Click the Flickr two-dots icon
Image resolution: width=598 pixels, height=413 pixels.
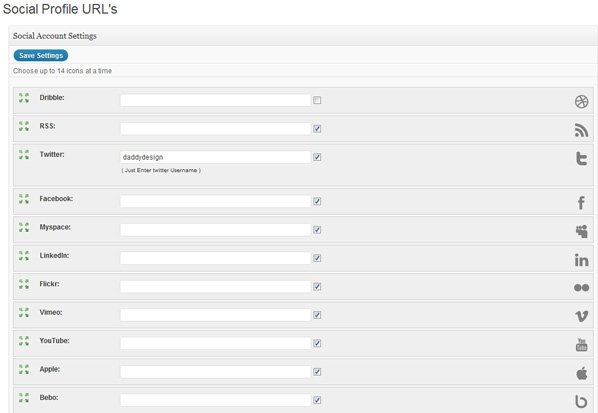[582, 288]
